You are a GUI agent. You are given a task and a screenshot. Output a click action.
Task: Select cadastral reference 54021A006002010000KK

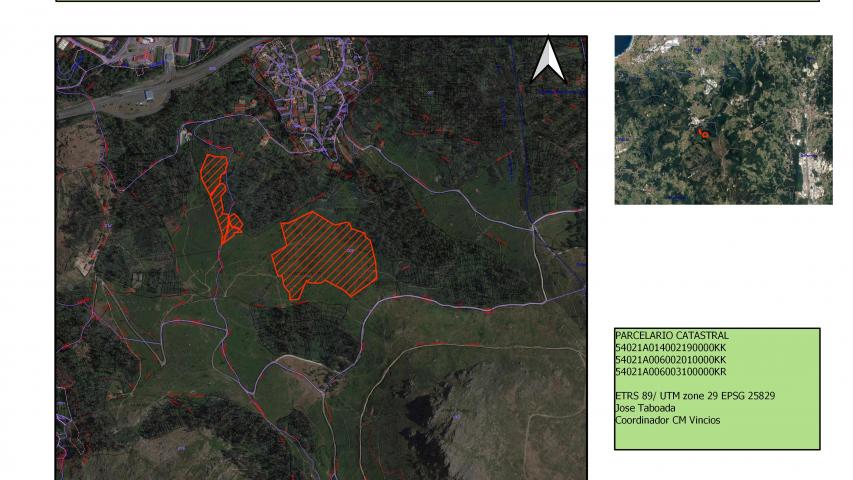[670, 359]
